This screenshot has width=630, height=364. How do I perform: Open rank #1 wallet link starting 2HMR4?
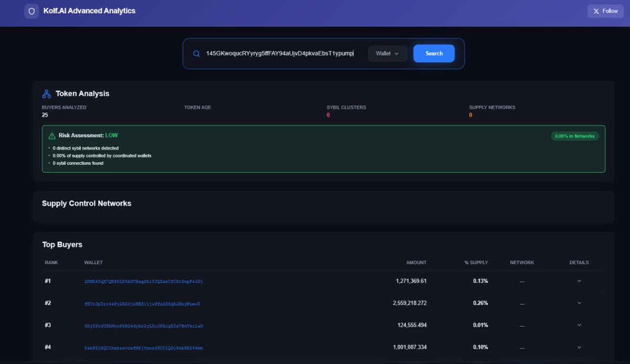tap(143, 282)
